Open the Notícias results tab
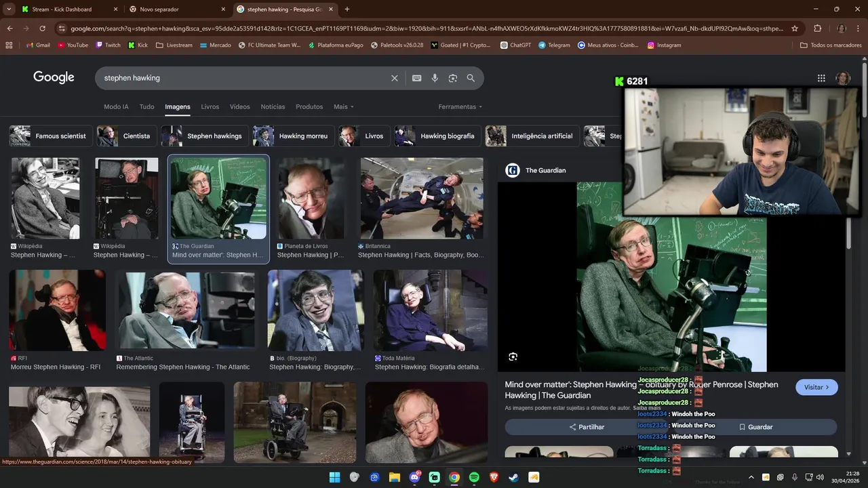Image resolution: width=868 pixels, height=488 pixels. click(273, 107)
